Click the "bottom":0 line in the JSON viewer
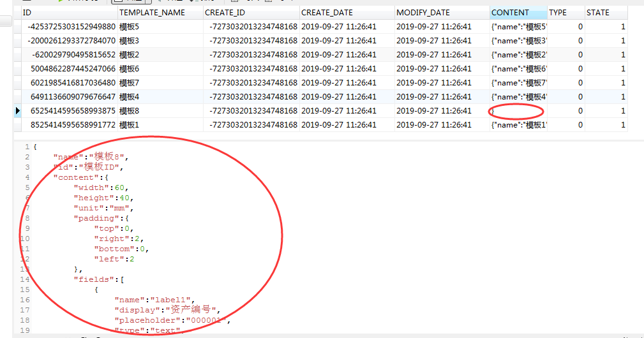 pyautogui.click(x=121, y=249)
